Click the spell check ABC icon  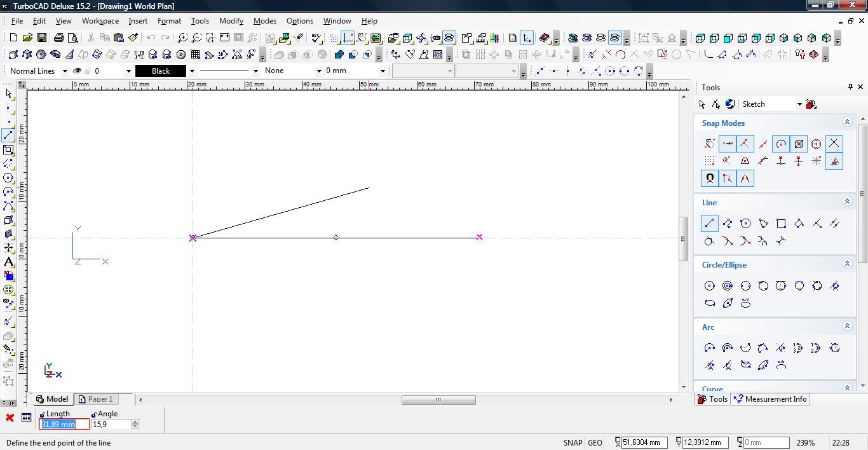(316, 38)
